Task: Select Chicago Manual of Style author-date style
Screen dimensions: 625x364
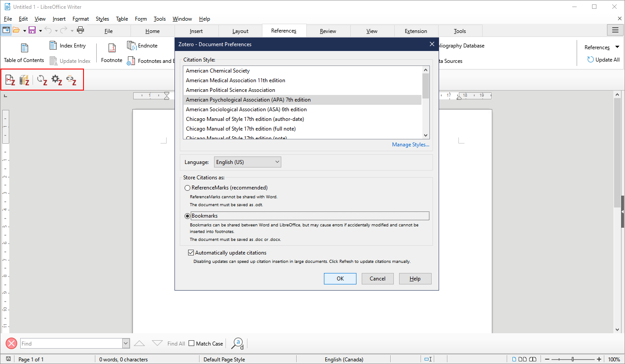Action: tap(245, 119)
